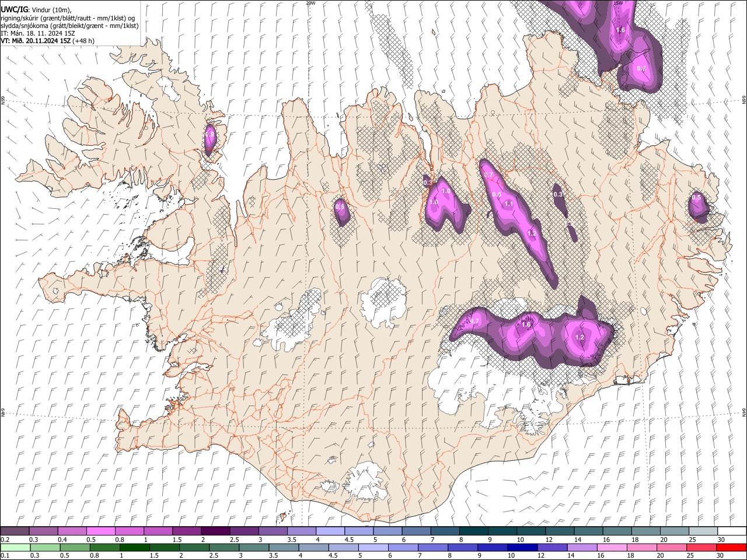Select the lavender top-row swatch at 4
The image size is (747, 560).
[x=330, y=531]
